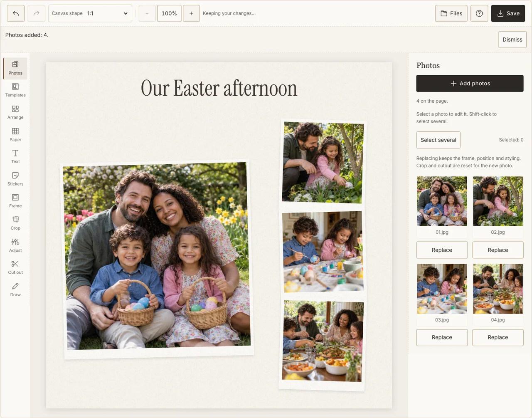Viewport: 532px width, 418px height.
Task: Select the egg hunt photo on canvas
Action: tap(323, 163)
